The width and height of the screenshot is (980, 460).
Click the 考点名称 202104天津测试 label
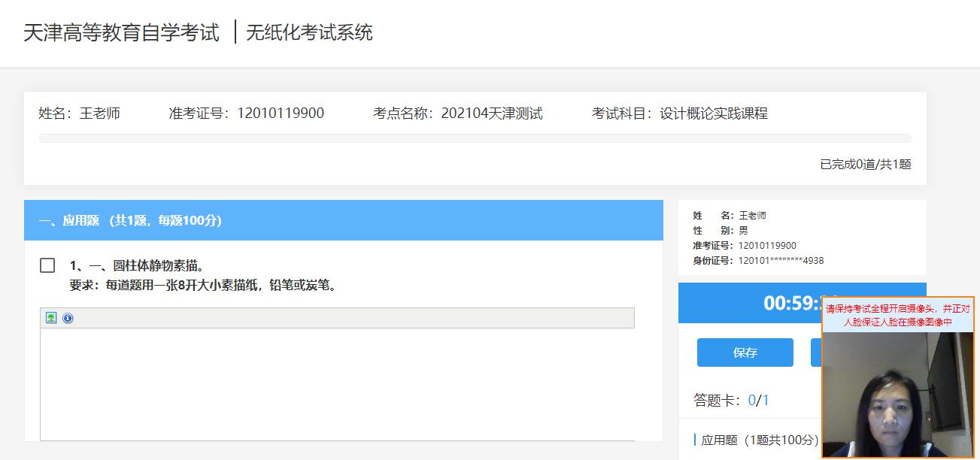tap(457, 113)
